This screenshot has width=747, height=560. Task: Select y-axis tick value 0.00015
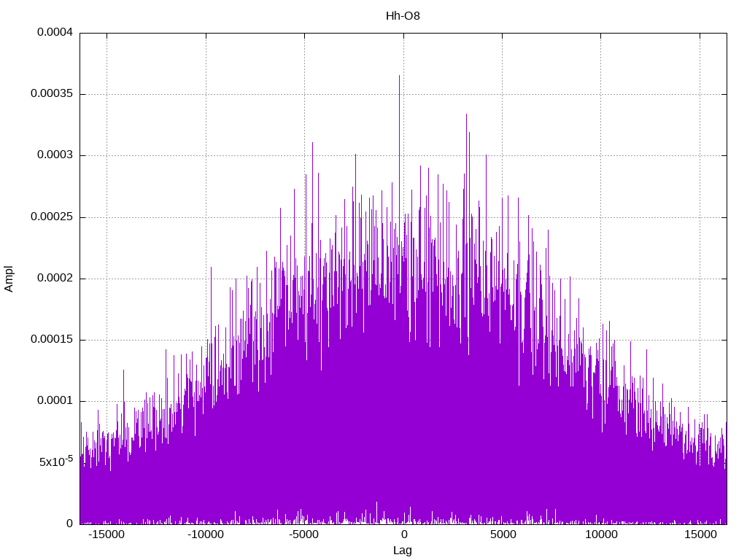click(x=52, y=339)
